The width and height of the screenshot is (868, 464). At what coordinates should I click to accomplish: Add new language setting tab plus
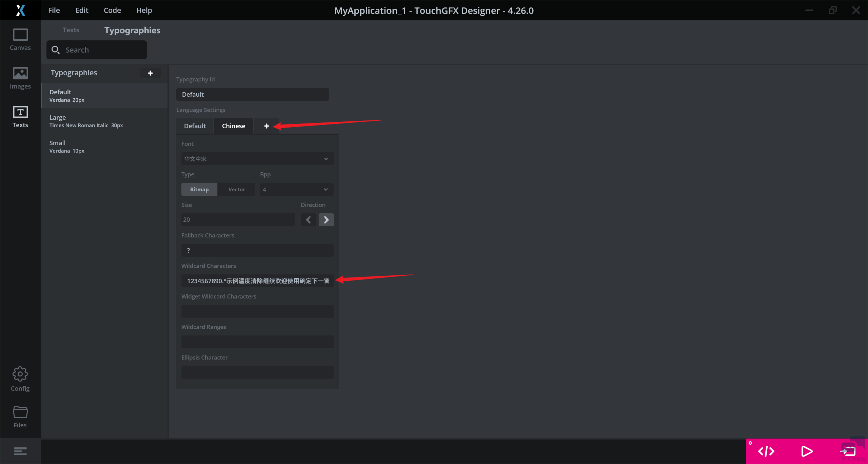[267, 126]
